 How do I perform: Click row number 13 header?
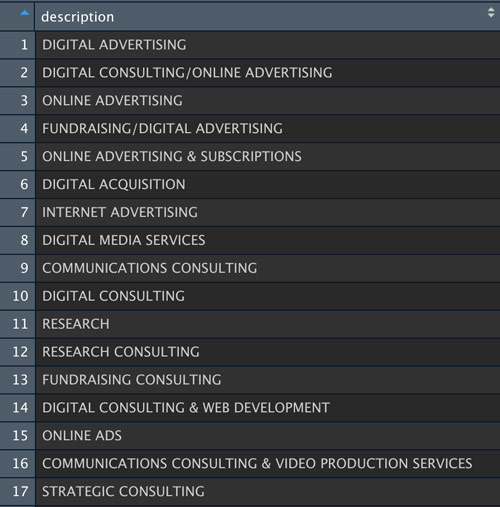17,380
